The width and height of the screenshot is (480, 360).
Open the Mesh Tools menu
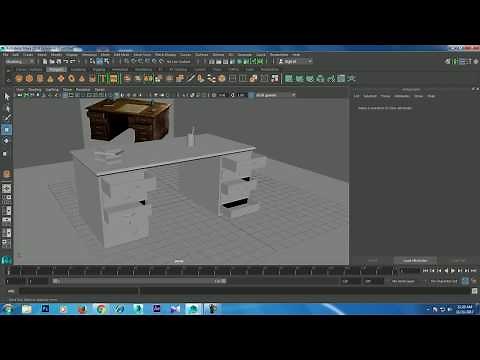click(x=142, y=54)
